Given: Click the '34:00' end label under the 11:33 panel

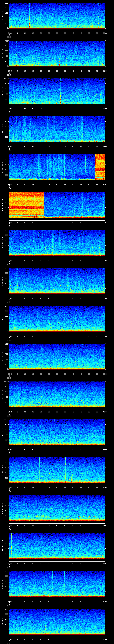Looking at the screenshot, I should (105, 184).
